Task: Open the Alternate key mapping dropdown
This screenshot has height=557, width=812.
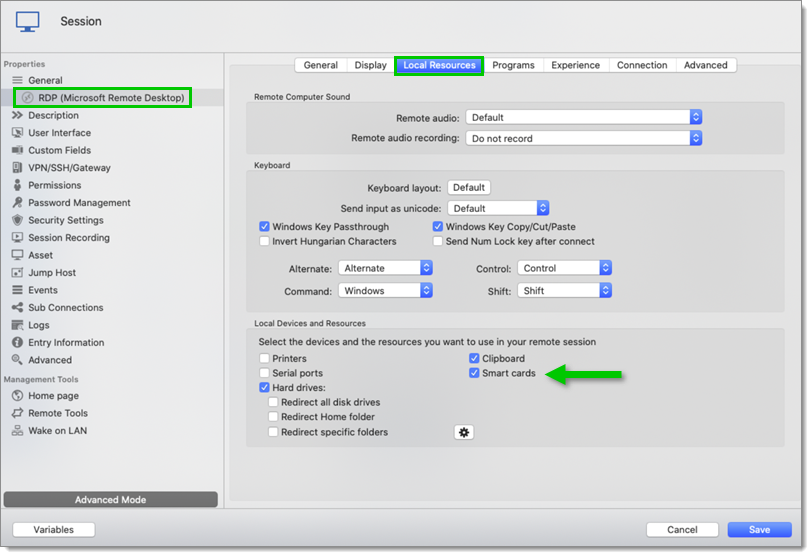Action: pos(385,268)
